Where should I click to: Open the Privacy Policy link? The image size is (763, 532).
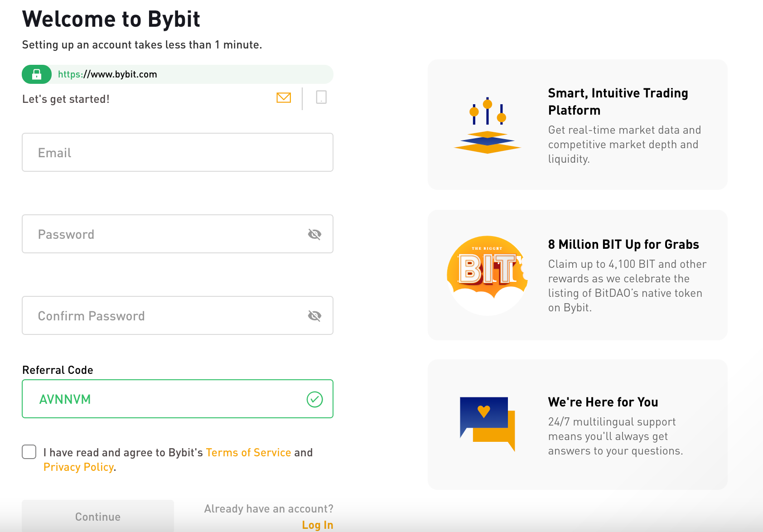[x=78, y=467]
